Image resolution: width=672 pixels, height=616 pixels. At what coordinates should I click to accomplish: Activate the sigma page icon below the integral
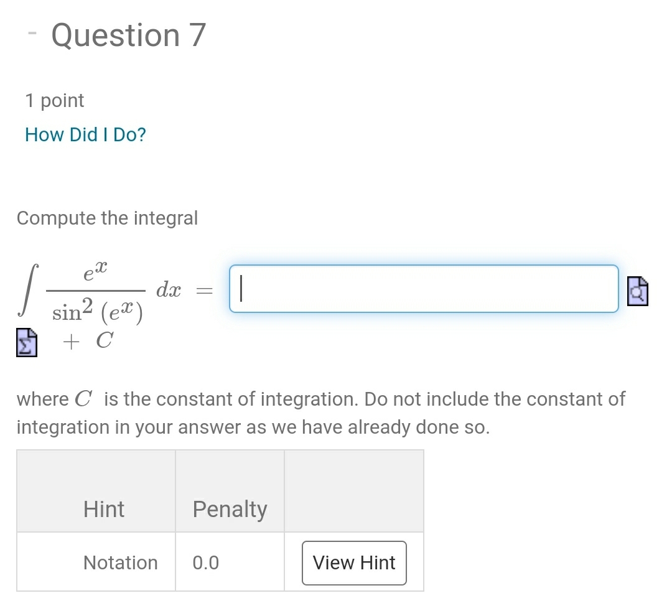click(26, 342)
